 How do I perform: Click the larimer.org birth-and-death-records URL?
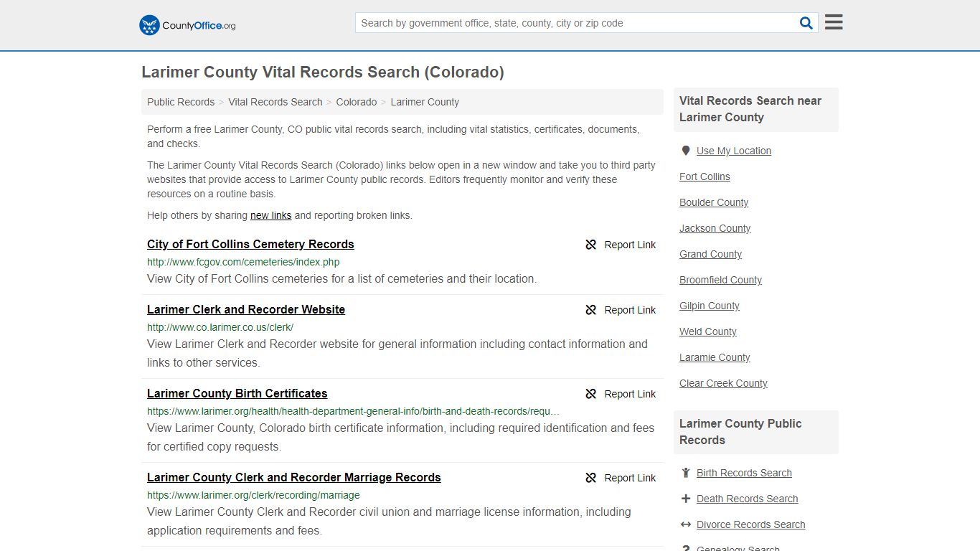(x=353, y=411)
